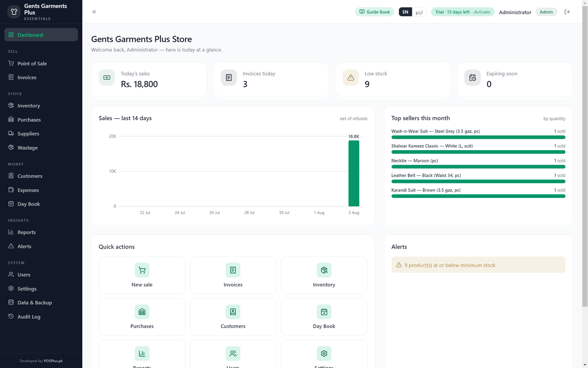Open Point of Sale in the sidebar
588x368 pixels.
pos(41,64)
